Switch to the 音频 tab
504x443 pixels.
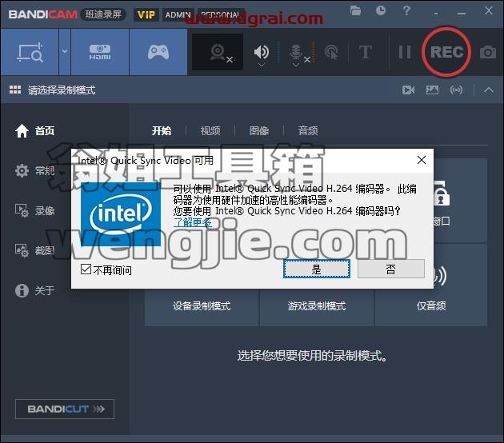coord(308,131)
